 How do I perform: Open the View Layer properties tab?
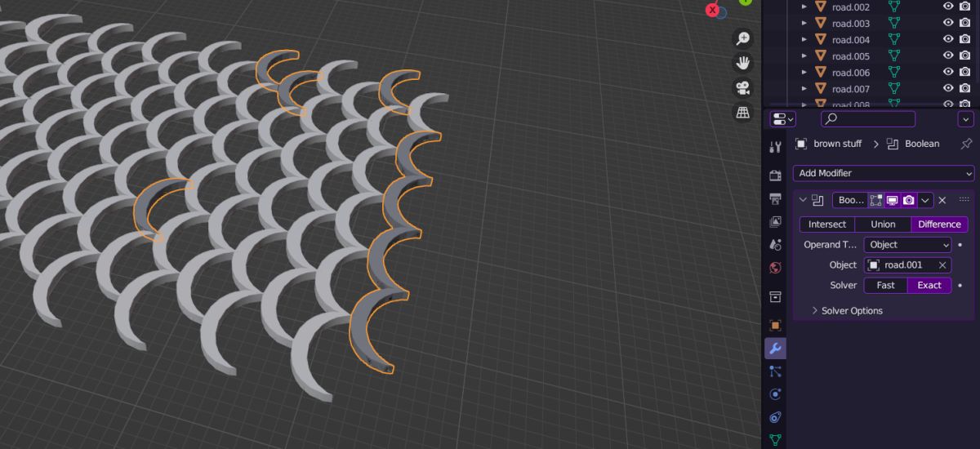pyautogui.click(x=775, y=221)
